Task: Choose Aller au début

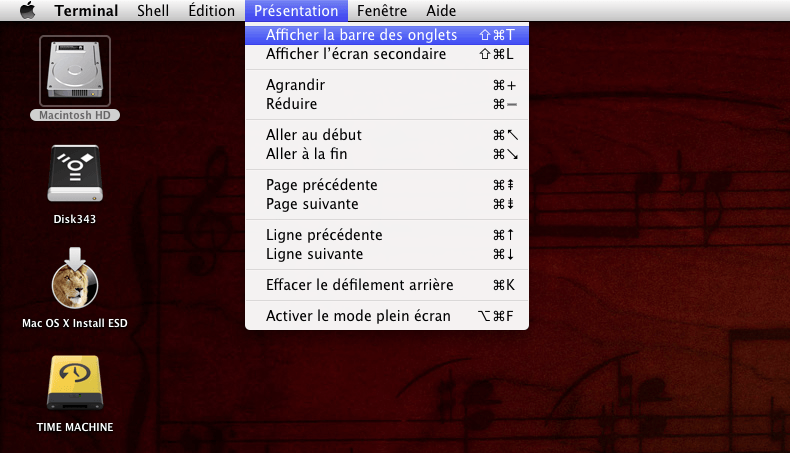Action: pos(387,135)
